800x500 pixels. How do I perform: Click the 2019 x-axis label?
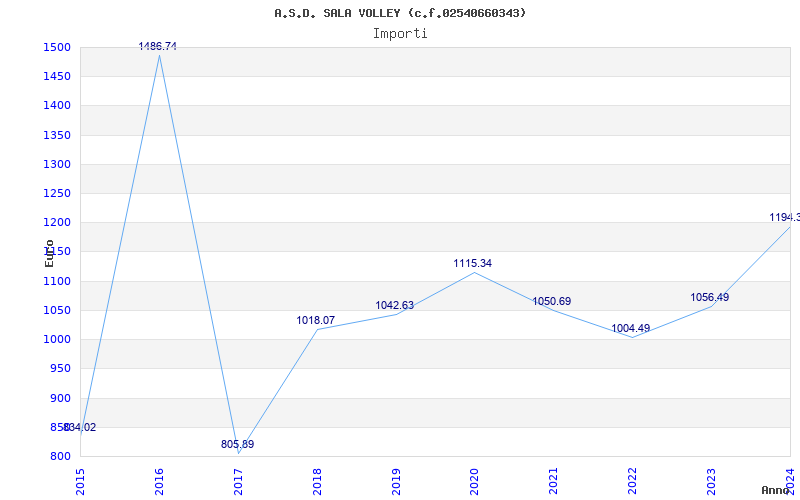click(x=396, y=481)
